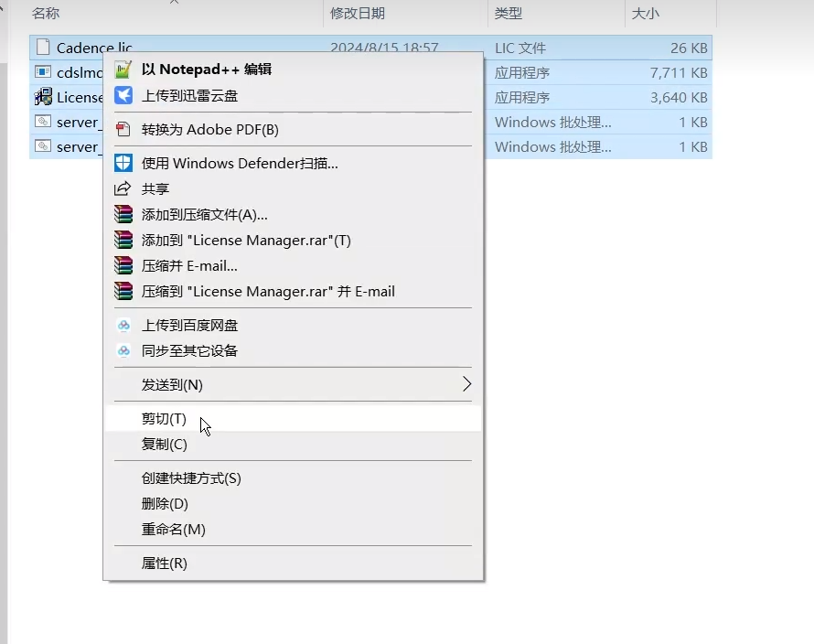Viewport: 814px width, 644px height.
Task: Click the second server_ batch file icon
Action: tap(43, 146)
